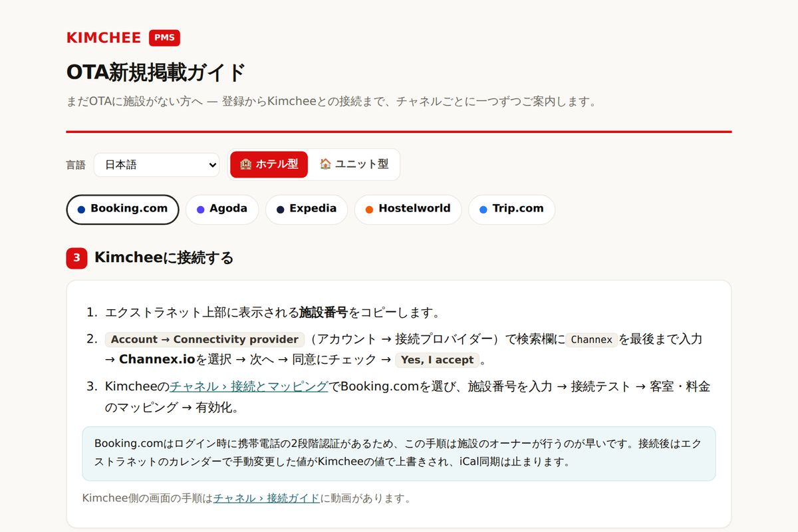Select the Expedia channel tab
The height and width of the screenshot is (532, 798).
click(307, 209)
